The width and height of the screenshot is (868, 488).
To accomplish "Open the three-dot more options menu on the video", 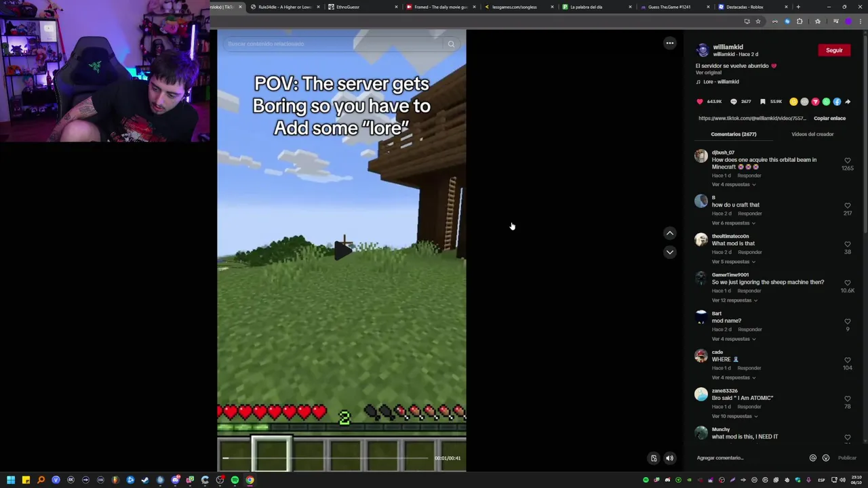I will pyautogui.click(x=669, y=43).
